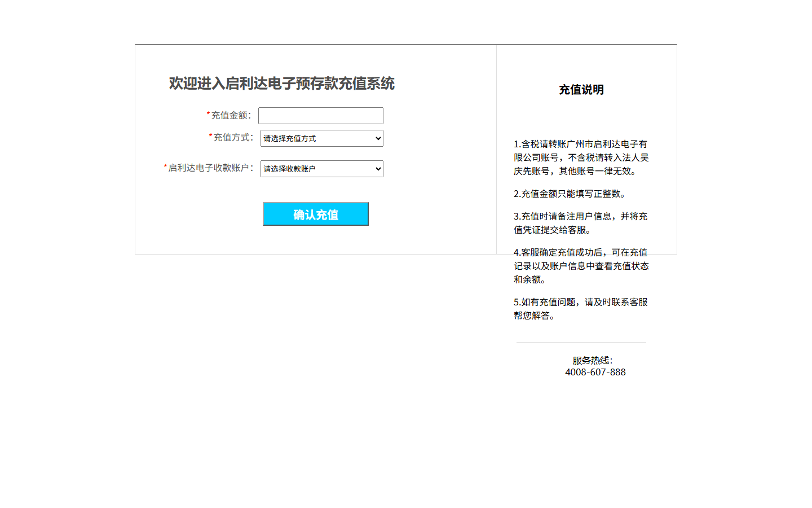Click the 充值说明 heading
This screenshot has width=812, height=508.
point(581,90)
